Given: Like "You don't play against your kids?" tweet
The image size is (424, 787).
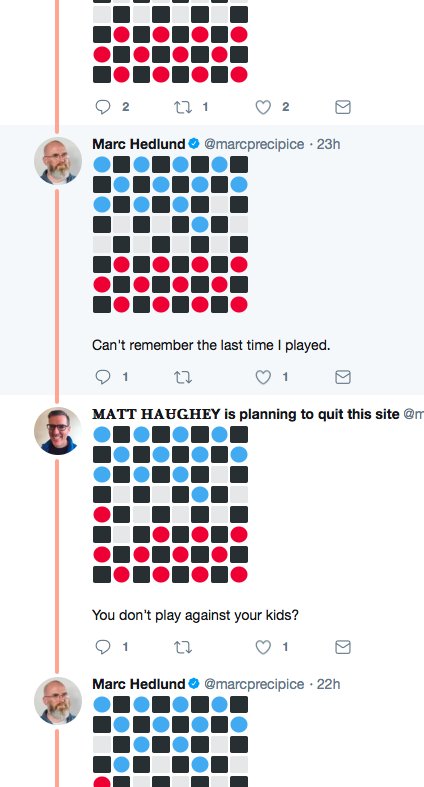Looking at the screenshot, I should (x=263, y=647).
